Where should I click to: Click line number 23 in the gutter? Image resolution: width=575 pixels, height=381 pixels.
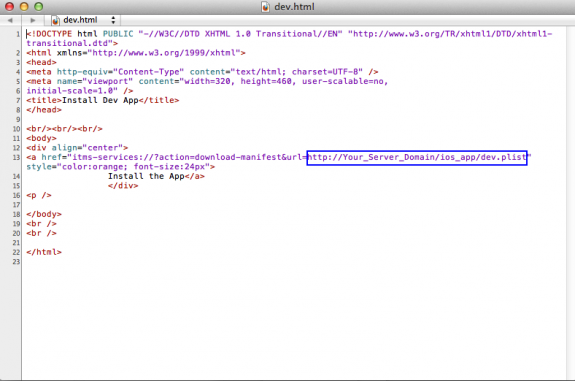16,262
